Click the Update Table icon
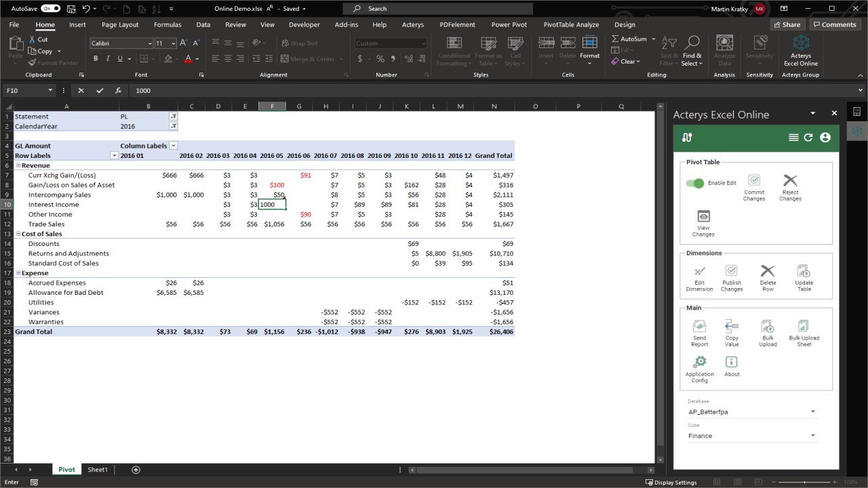This screenshot has width=868, height=488. tap(804, 271)
